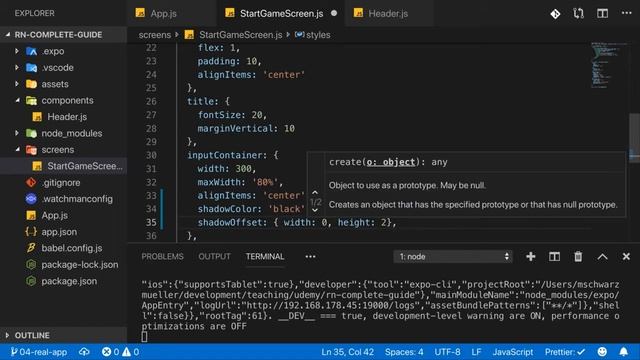The image size is (640, 360).
Task: Collapse the RN-COMPLETE-GUIDE root folder
Action: tap(8, 35)
